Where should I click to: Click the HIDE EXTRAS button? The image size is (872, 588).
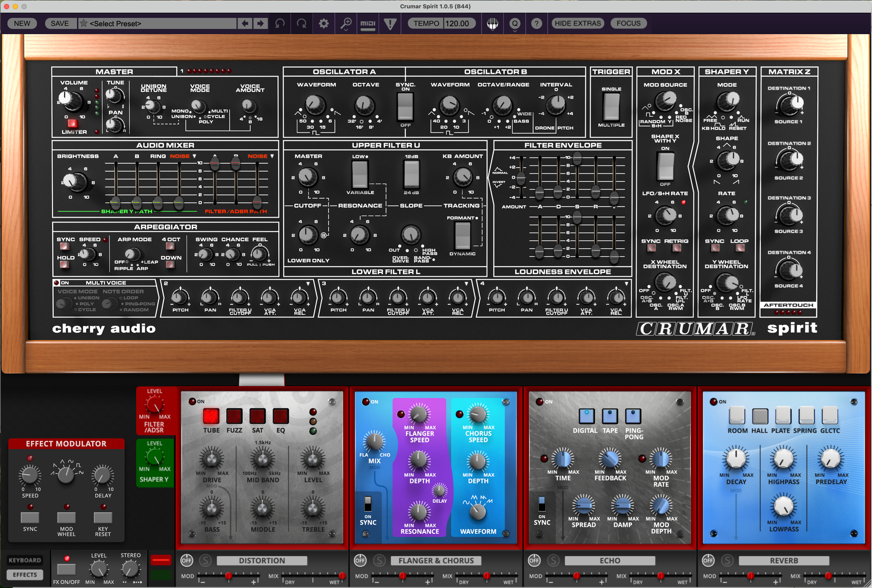point(577,24)
